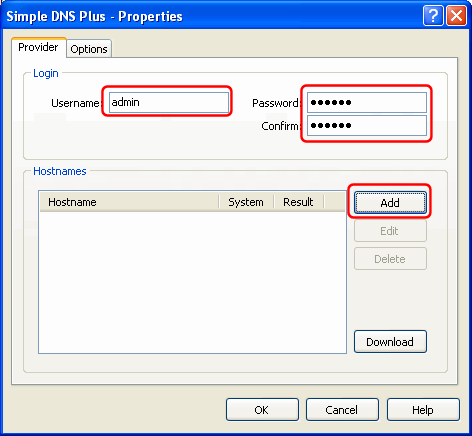Confirm settings with OK

click(262, 410)
